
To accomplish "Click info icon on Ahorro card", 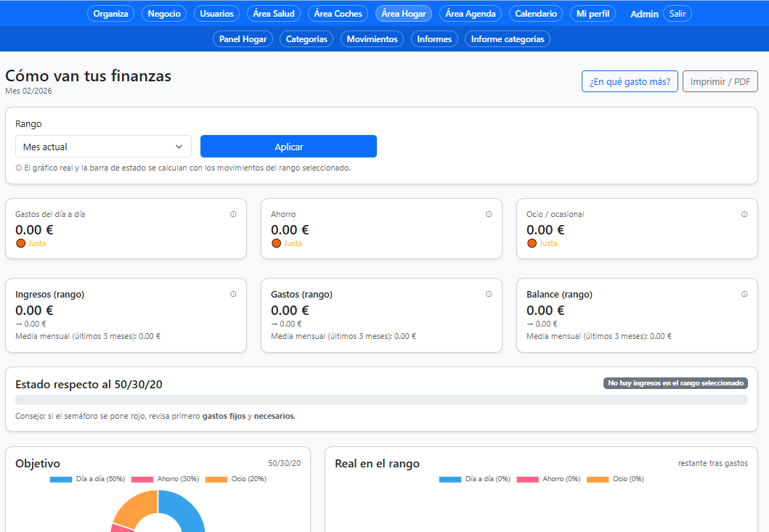I will tap(489, 214).
